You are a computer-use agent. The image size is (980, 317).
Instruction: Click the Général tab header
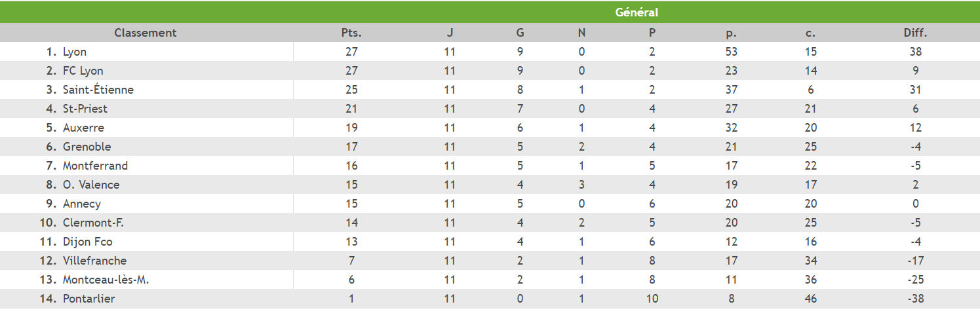coord(636,12)
